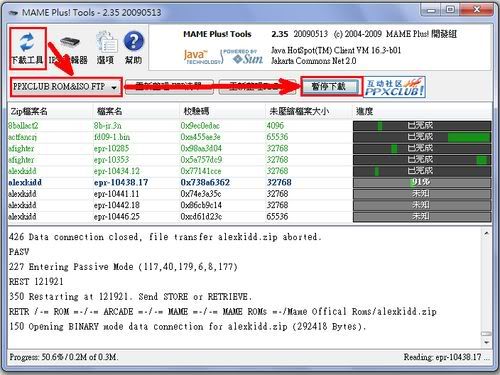500x375 pixels.
Task: Select the 8ballact2 row
Action: tap(249, 126)
